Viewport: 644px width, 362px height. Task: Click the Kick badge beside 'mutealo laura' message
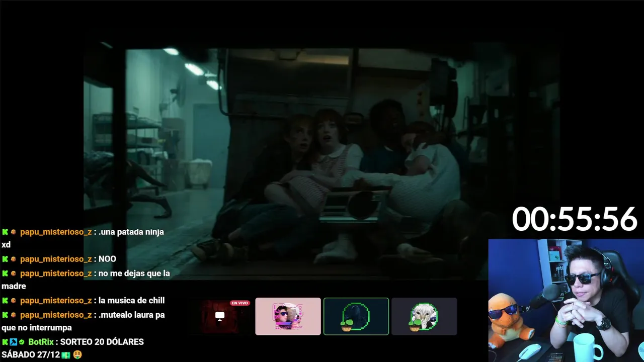[5, 315]
